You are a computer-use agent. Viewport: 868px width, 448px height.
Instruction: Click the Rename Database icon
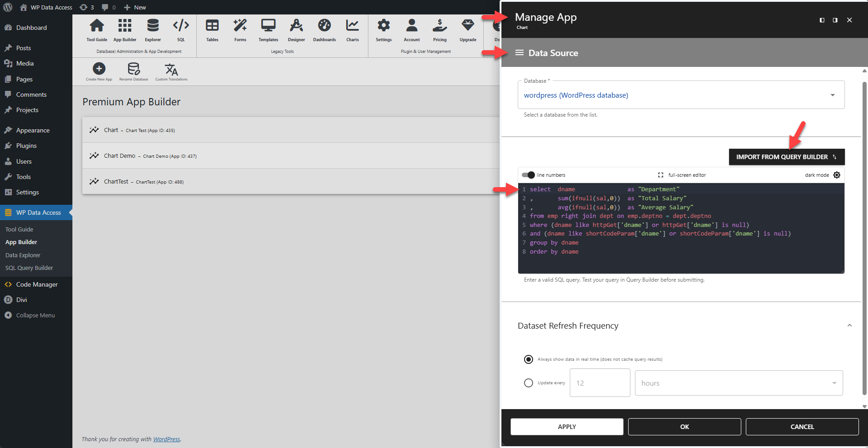click(134, 69)
